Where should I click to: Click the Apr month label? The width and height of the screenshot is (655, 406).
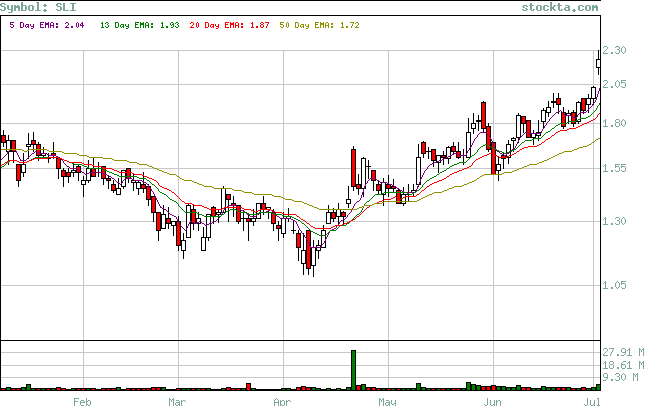(x=282, y=402)
